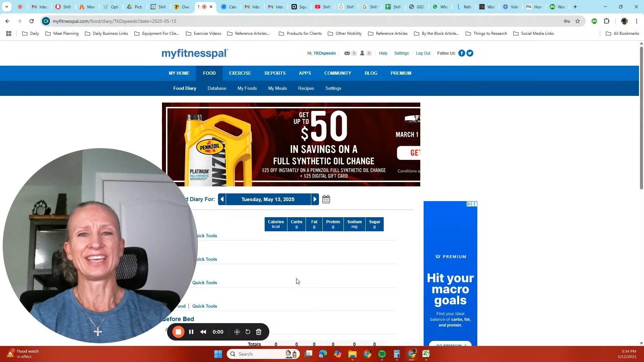644x362 pixels.
Task: Bookmark this page with the star
Action: click(578, 21)
